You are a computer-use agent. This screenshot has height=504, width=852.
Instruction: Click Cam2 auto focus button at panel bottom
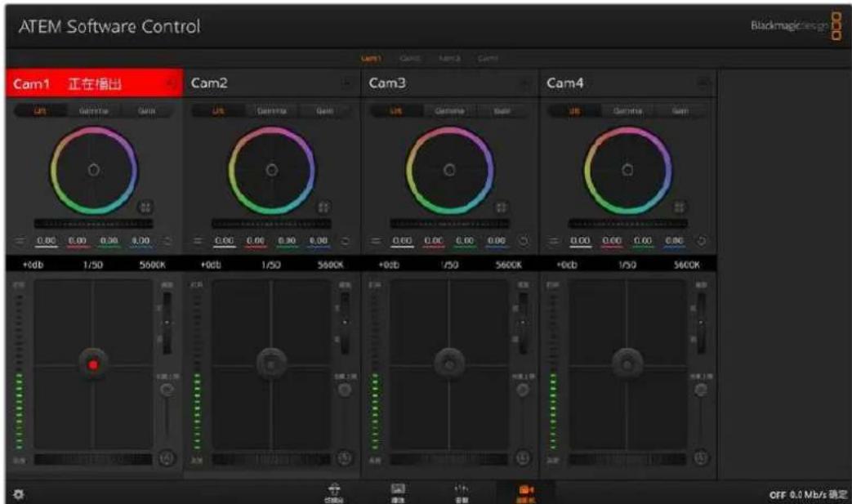[x=345, y=457]
